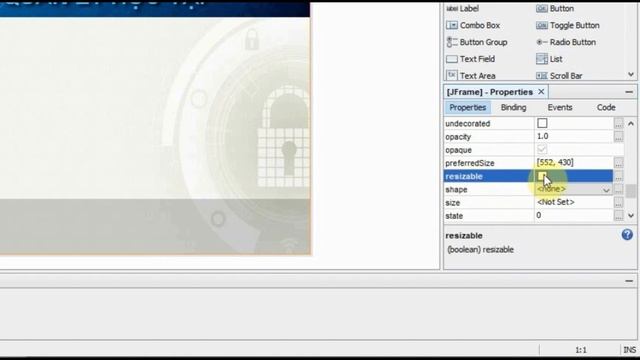Open the size property editor ellipsis
The height and width of the screenshot is (360, 640).
click(x=619, y=202)
